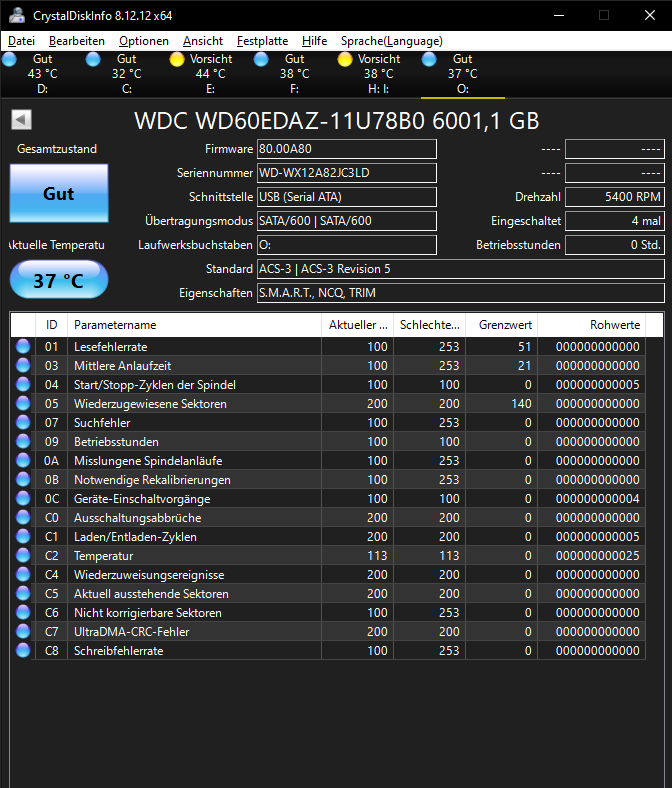
Task: Click status orb of Geräte-Einschaltvorgänge row
Action: (23, 499)
